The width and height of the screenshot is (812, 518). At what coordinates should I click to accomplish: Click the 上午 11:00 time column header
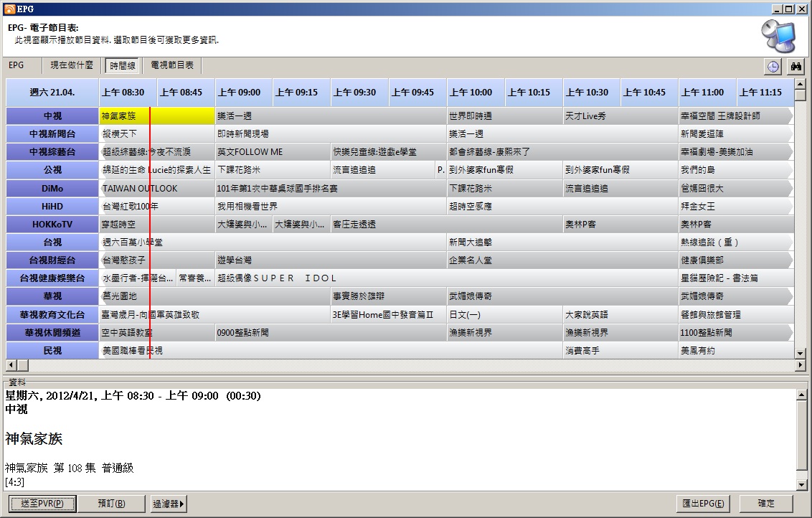tap(707, 93)
